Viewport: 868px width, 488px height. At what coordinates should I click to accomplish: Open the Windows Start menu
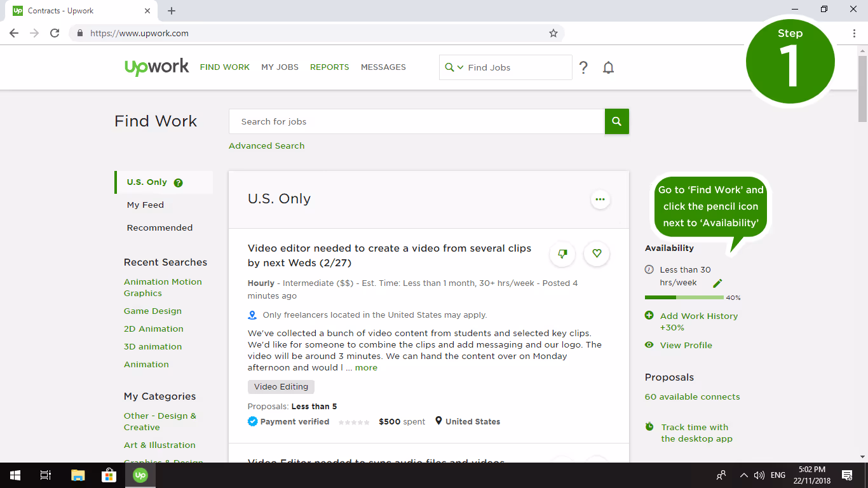(x=15, y=475)
